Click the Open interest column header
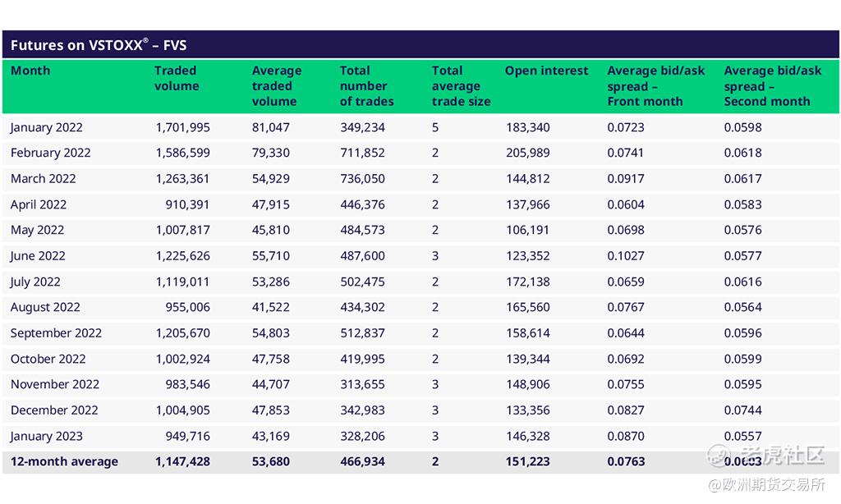The height and width of the screenshot is (504, 841). point(546,71)
